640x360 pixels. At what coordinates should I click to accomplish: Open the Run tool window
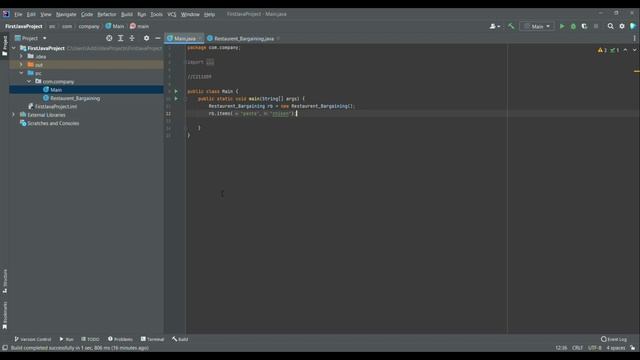click(66, 339)
